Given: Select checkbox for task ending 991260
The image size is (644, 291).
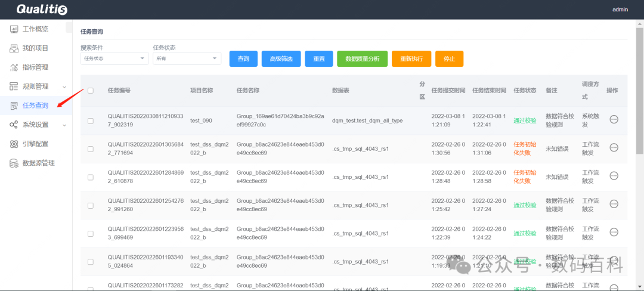Looking at the screenshot, I should 91,205.
